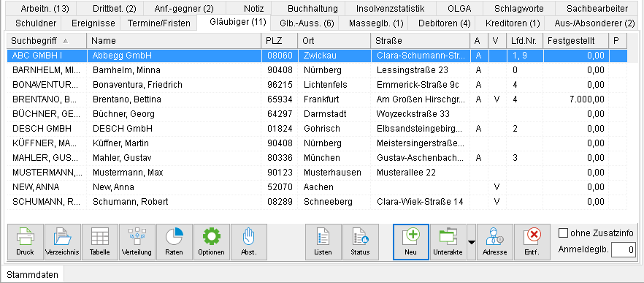Sort by the Name column header

[x=174, y=41]
